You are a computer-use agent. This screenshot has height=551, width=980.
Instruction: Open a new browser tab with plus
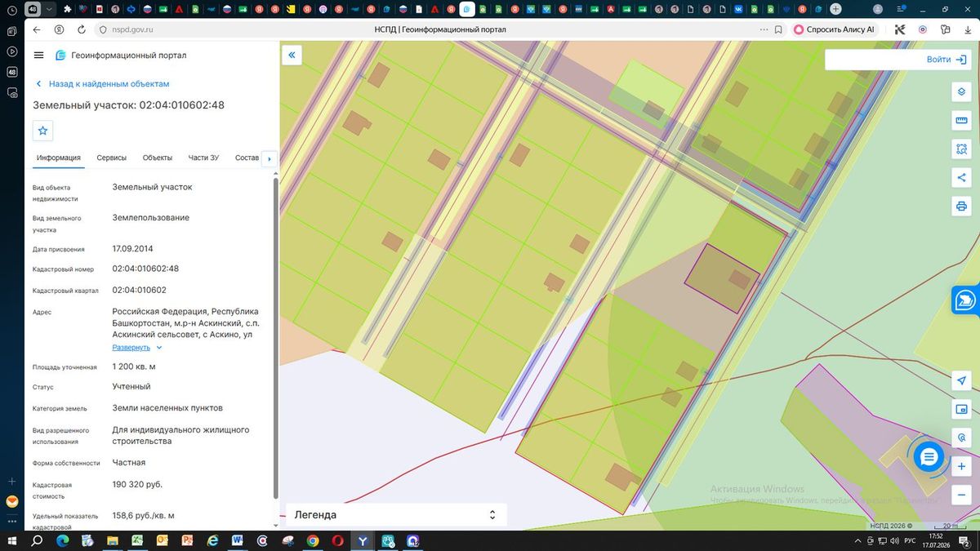click(835, 9)
